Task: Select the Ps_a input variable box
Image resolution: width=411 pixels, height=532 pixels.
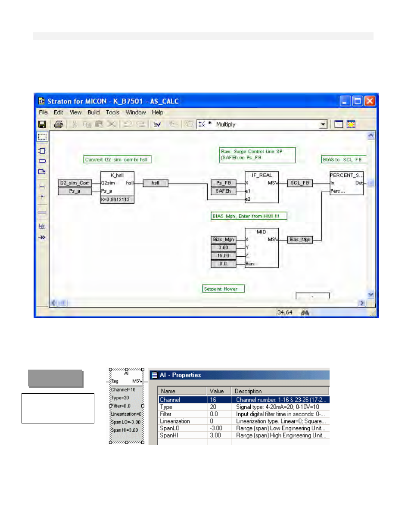Action: tap(75, 191)
